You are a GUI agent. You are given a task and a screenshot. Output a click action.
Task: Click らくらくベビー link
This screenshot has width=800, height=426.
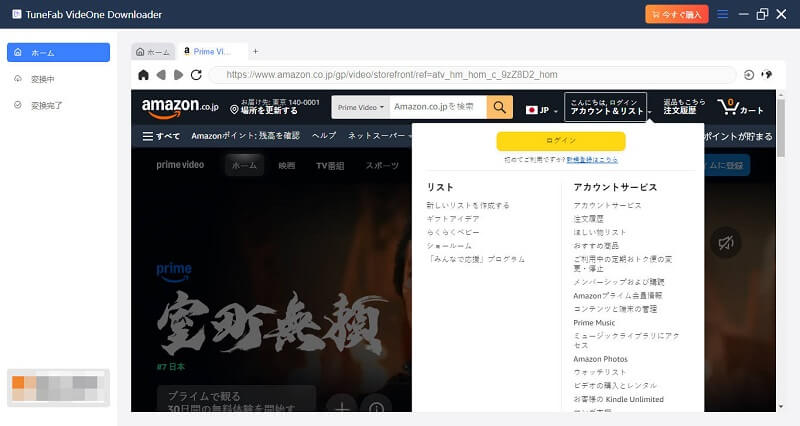coord(453,232)
